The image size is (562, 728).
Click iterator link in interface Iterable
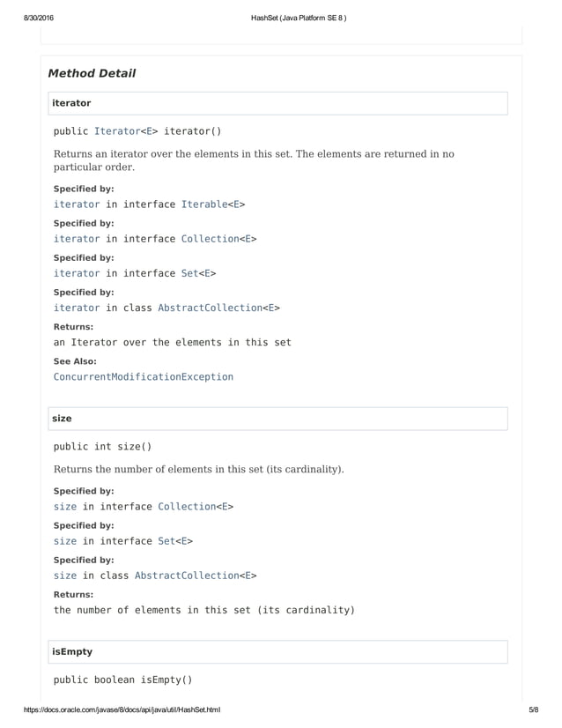pos(77,204)
